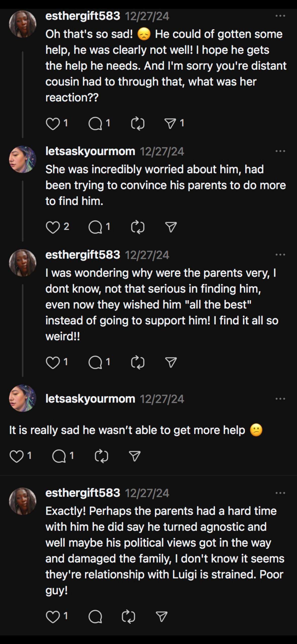Image resolution: width=297 pixels, height=644 pixels.
Task: Like the first esthergift583 comment
Action: 53,124
